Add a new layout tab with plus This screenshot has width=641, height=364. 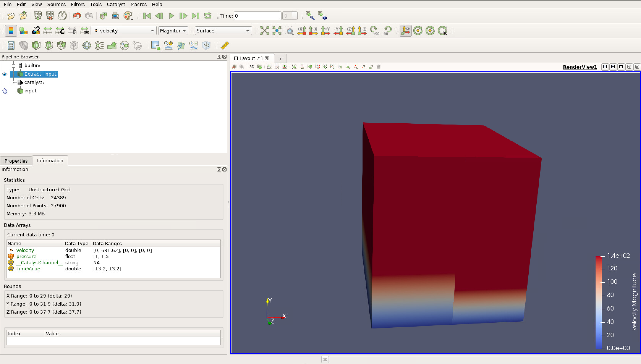(280, 59)
